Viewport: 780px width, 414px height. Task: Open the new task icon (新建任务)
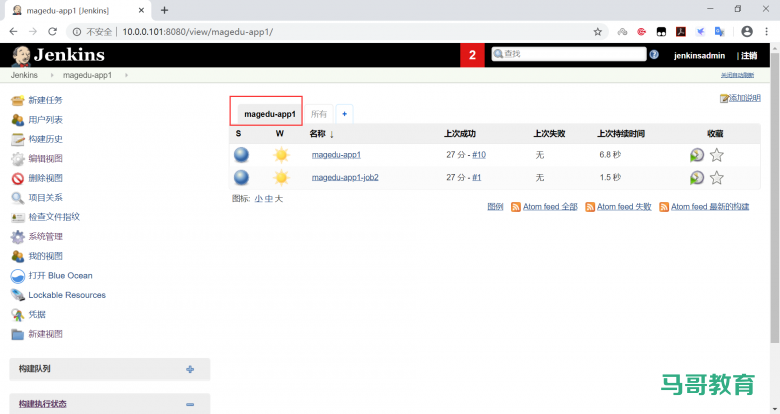tap(17, 101)
